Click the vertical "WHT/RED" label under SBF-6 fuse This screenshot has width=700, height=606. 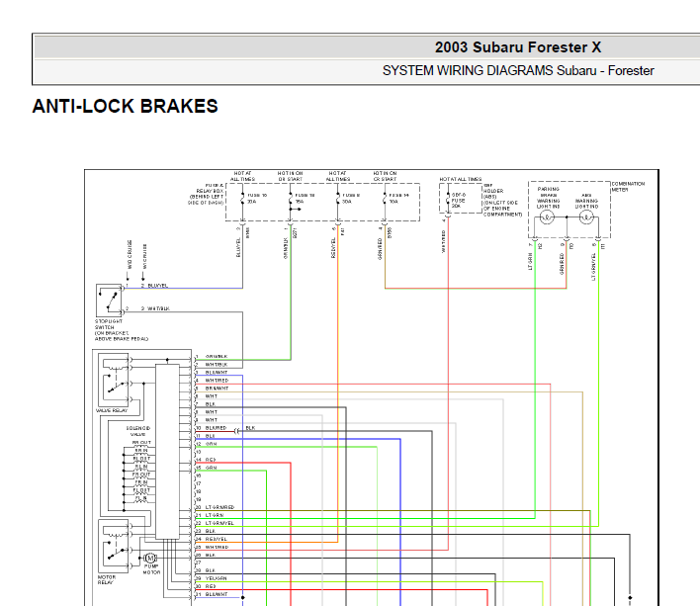[x=443, y=241]
